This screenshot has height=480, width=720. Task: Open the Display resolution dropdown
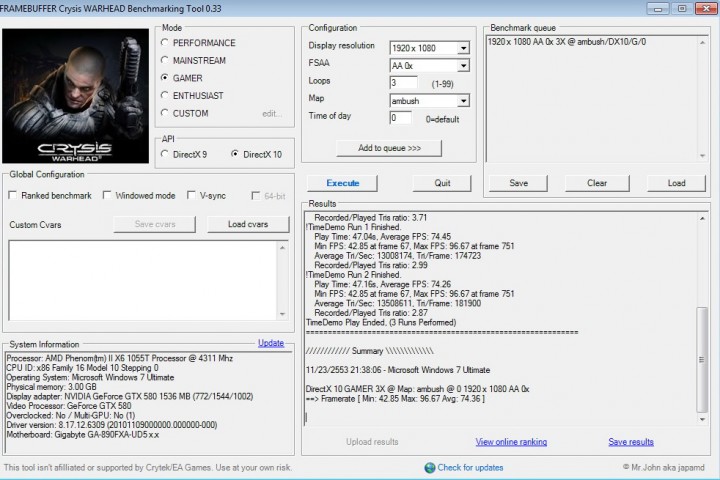pyautogui.click(x=464, y=48)
